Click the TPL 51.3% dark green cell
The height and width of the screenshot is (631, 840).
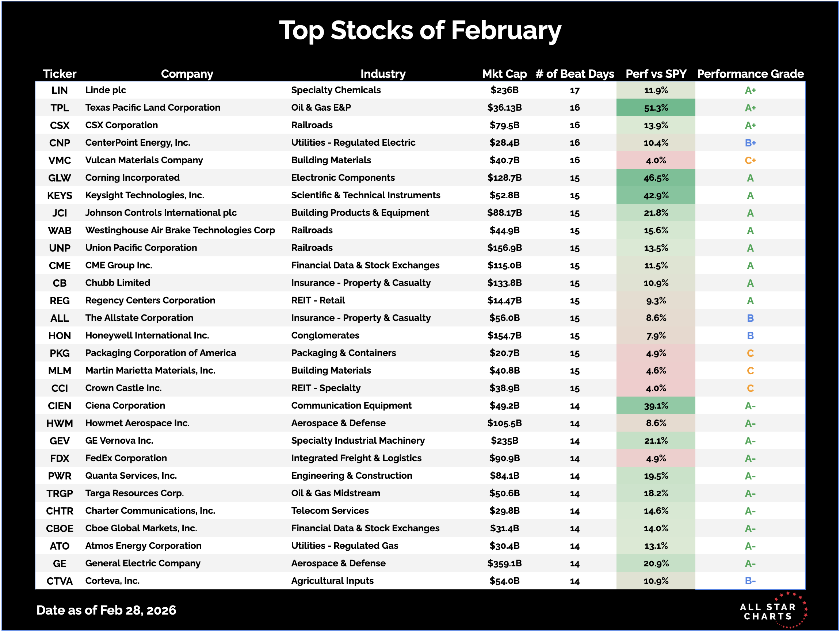tap(656, 108)
